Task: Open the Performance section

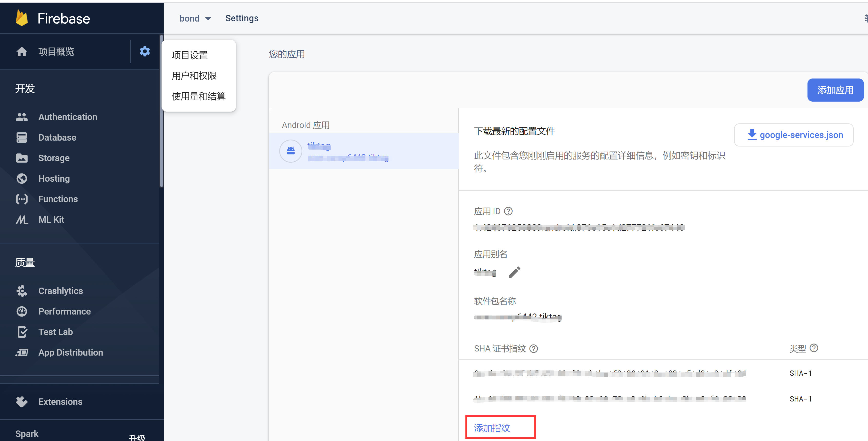Action: pyautogui.click(x=64, y=311)
